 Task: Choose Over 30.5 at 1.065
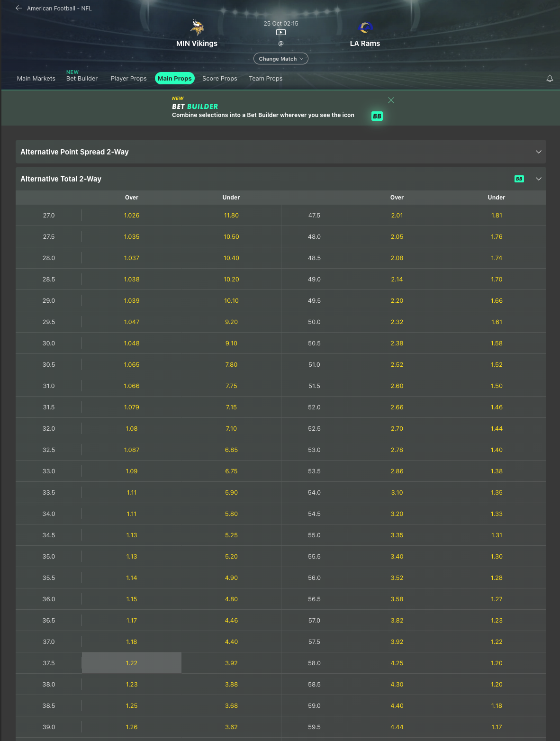(132, 364)
